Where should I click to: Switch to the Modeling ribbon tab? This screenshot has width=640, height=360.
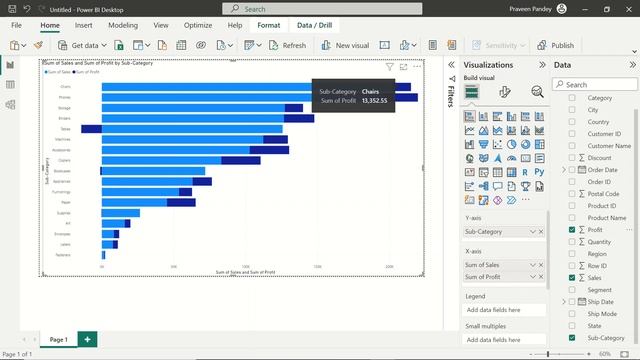pyautogui.click(x=123, y=25)
